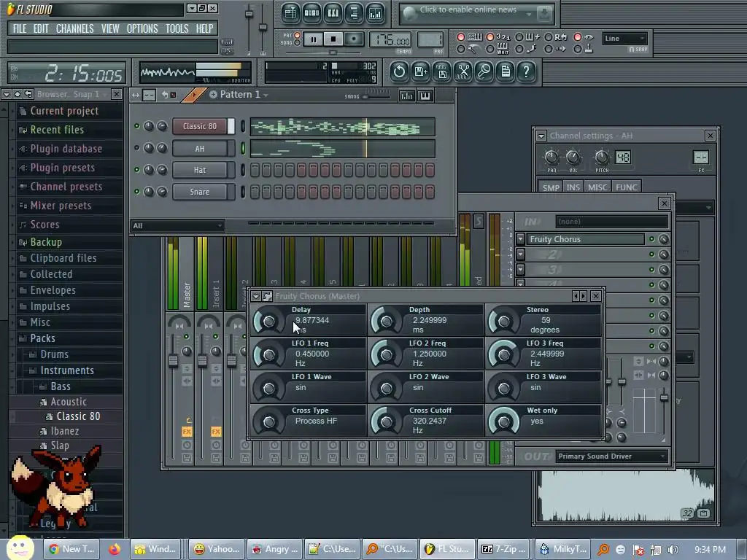Click the undo history circular arrow icon
747x560 pixels.
pyautogui.click(x=399, y=72)
